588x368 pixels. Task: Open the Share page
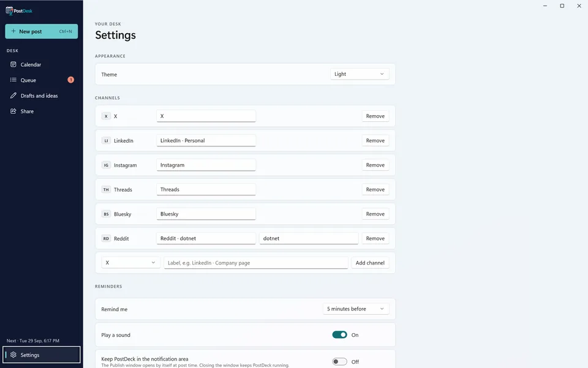pyautogui.click(x=41, y=111)
